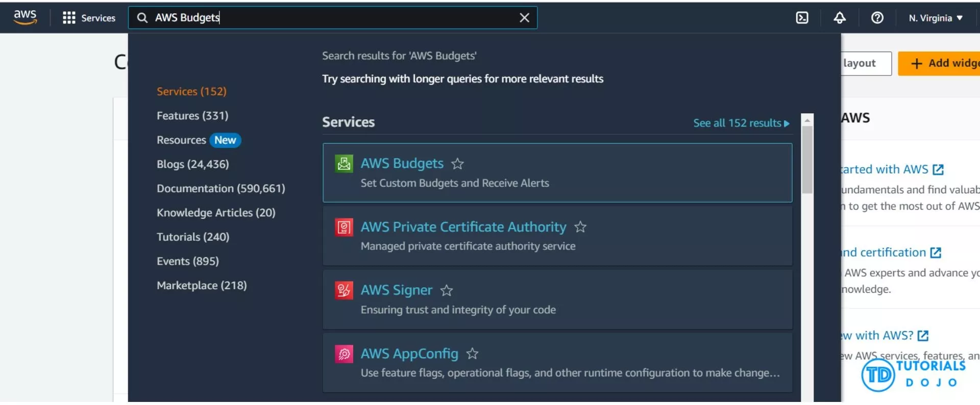Favorite AWS Signer with the star
This screenshot has height=405, width=980.
point(447,290)
